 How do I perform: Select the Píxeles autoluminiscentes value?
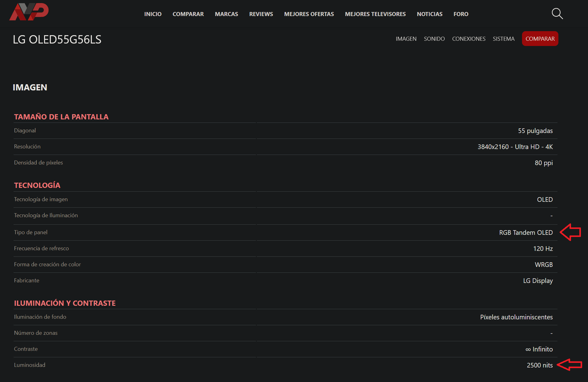[x=516, y=317]
